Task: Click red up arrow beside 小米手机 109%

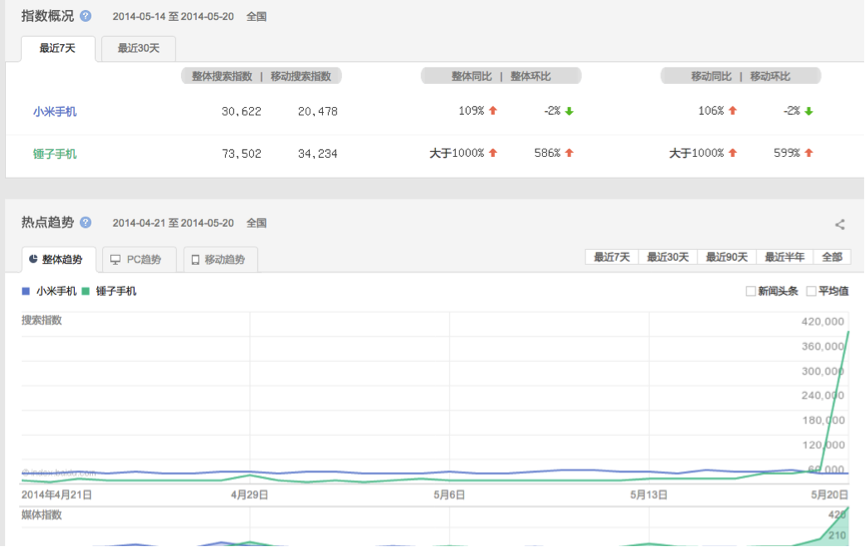Action: (x=493, y=111)
